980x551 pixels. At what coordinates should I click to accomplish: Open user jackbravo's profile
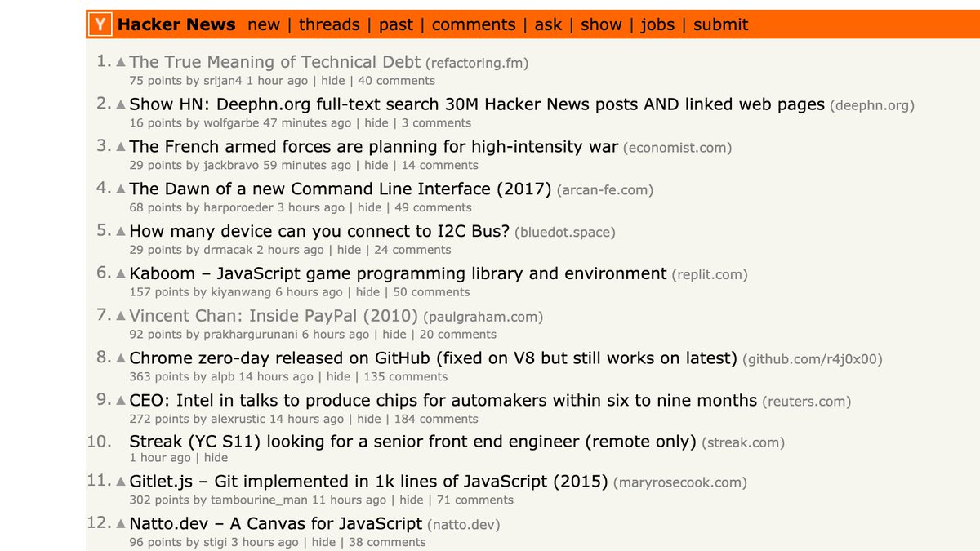(x=231, y=166)
